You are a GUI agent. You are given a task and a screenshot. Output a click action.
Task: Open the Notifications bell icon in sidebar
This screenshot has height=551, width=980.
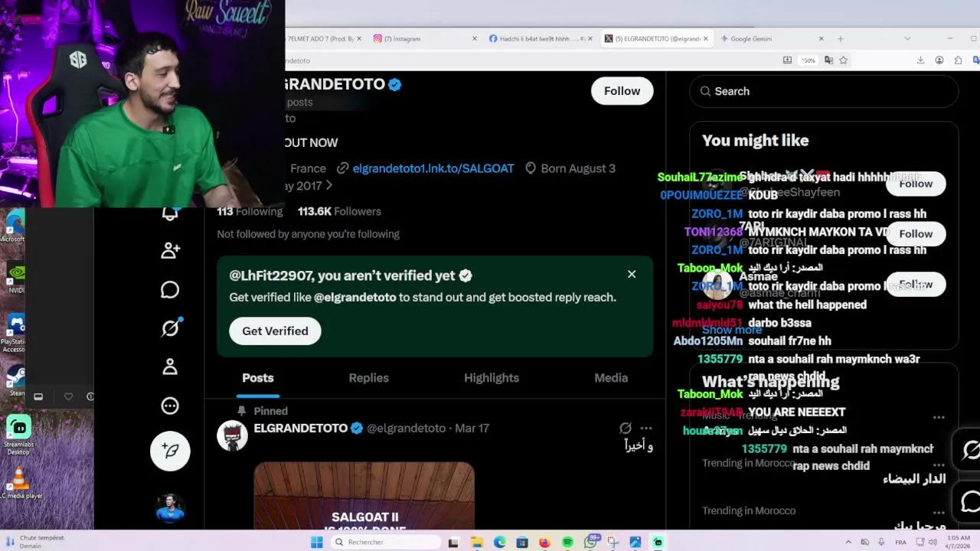tap(170, 214)
